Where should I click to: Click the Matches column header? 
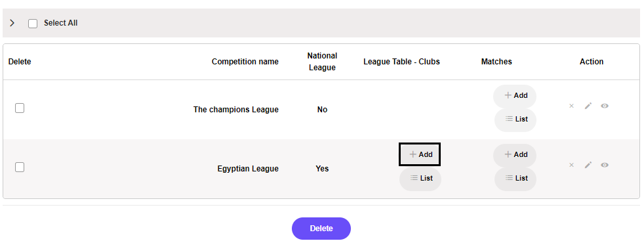point(496,62)
